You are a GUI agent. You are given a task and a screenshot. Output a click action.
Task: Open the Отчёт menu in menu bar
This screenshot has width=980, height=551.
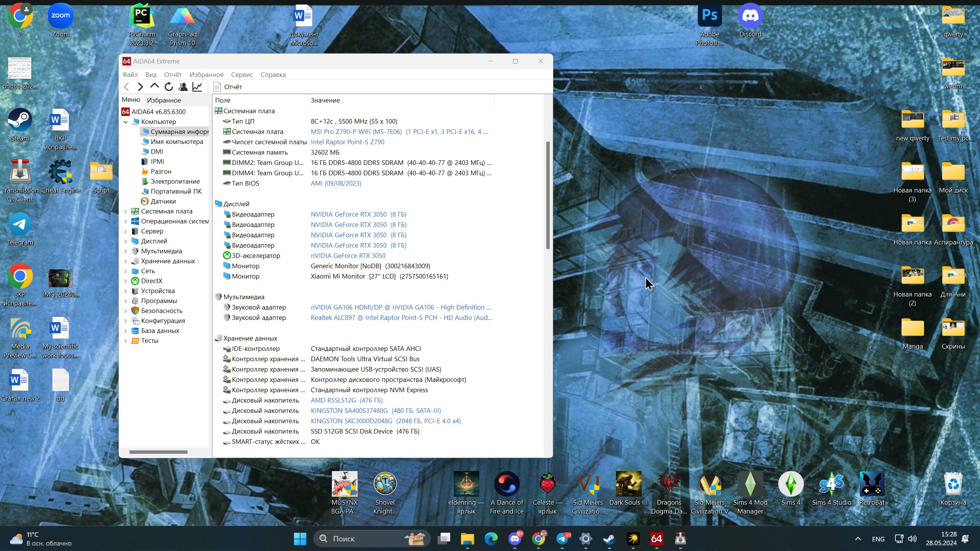click(173, 75)
